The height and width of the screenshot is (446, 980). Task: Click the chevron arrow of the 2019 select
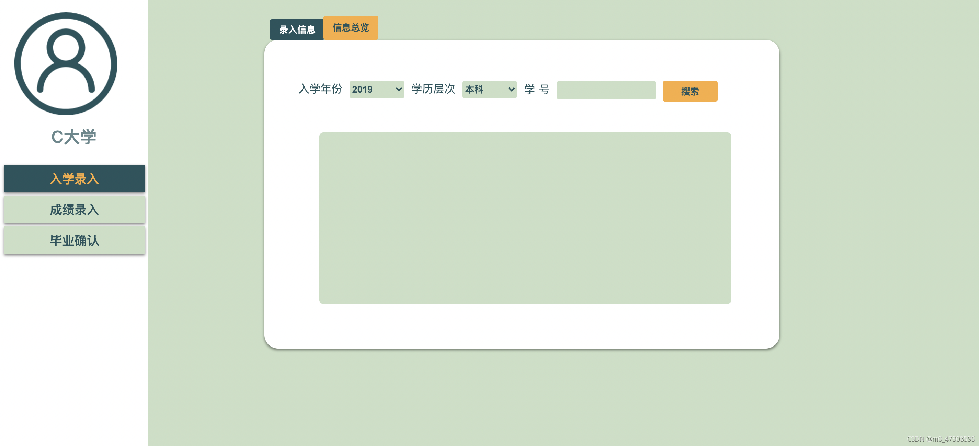(x=398, y=89)
